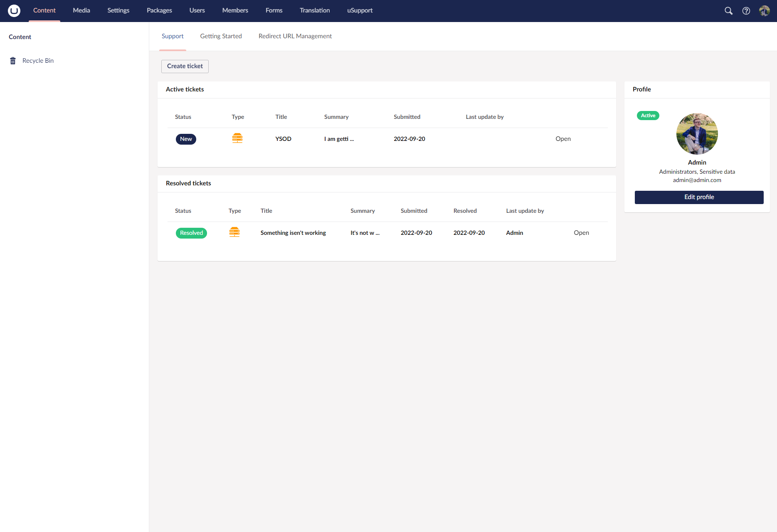Select the Redirect URL Management tab
The image size is (777, 532).
[x=295, y=37]
